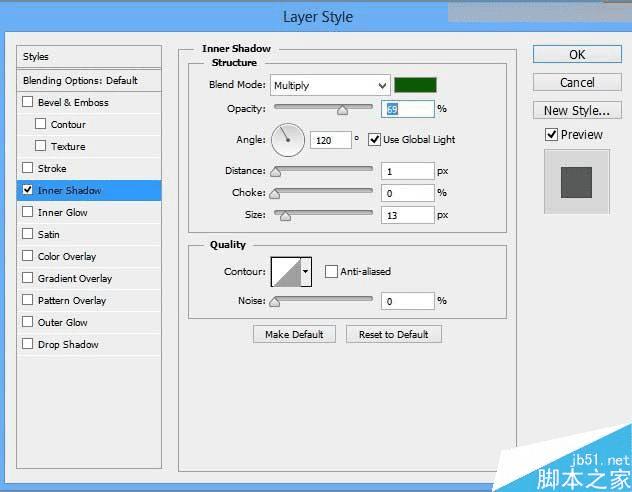Open the Contour picker dropdown arrow
632x492 pixels.
click(x=306, y=272)
